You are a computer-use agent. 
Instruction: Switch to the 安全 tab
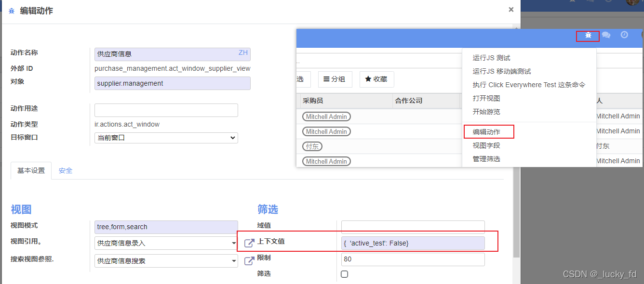66,170
